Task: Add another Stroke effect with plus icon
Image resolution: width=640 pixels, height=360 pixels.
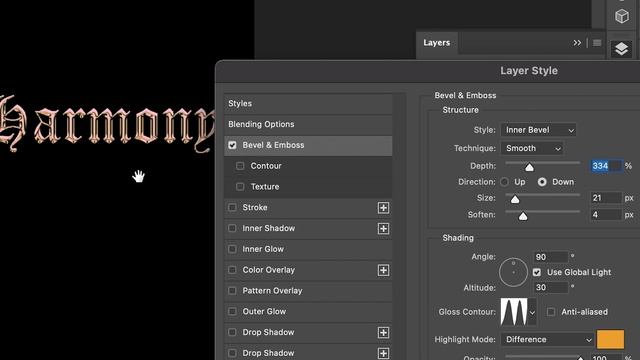Action: [383, 208]
